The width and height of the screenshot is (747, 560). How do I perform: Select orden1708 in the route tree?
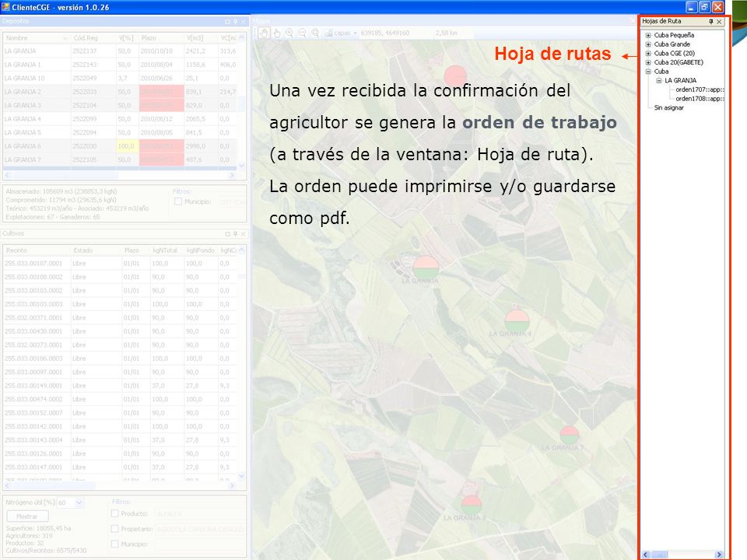tap(700, 99)
